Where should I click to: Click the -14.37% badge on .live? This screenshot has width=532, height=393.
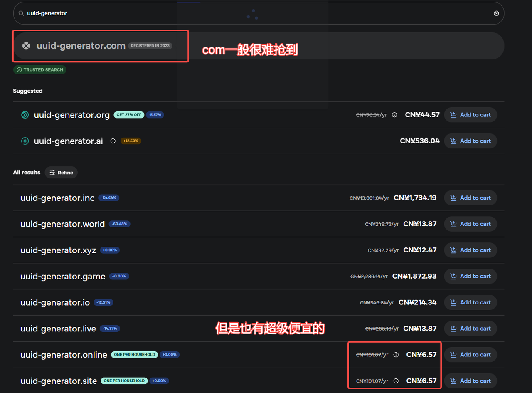(x=110, y=329)
